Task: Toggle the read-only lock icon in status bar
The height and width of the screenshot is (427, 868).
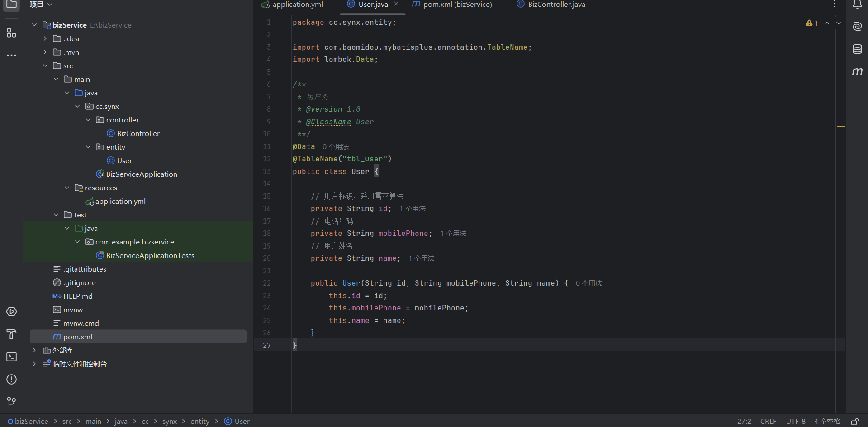Action: (854, 422)
